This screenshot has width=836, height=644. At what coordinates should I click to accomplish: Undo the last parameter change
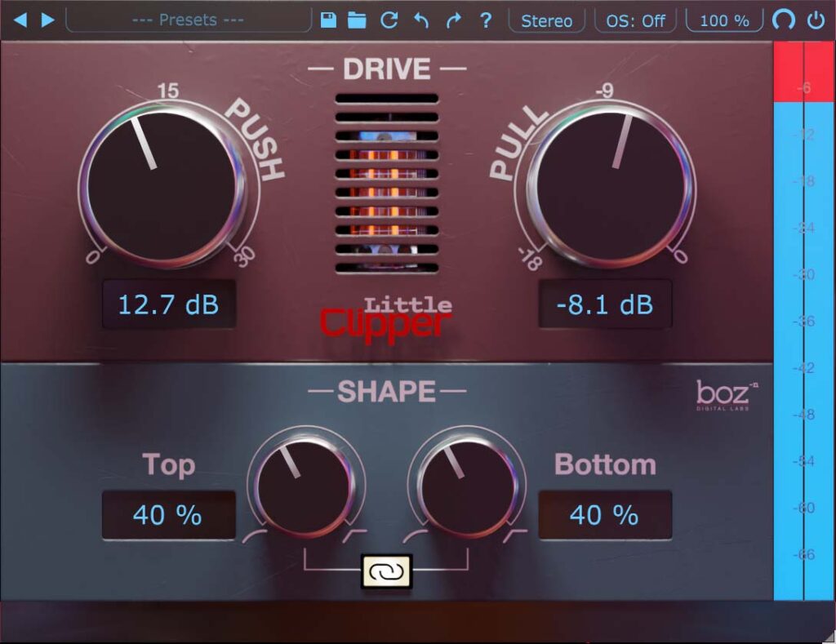point(421,20)
